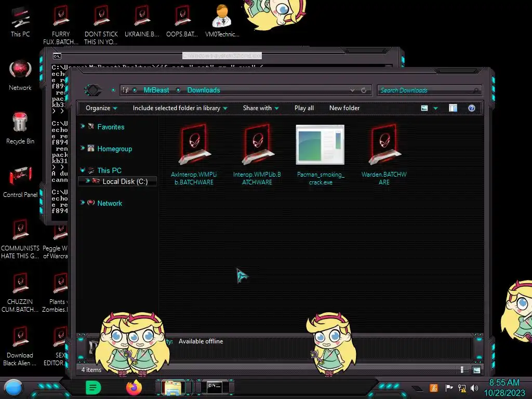The image size is (532, 399).
Task: Select Favorites in navigation pane
Action: tap(111, 127)
